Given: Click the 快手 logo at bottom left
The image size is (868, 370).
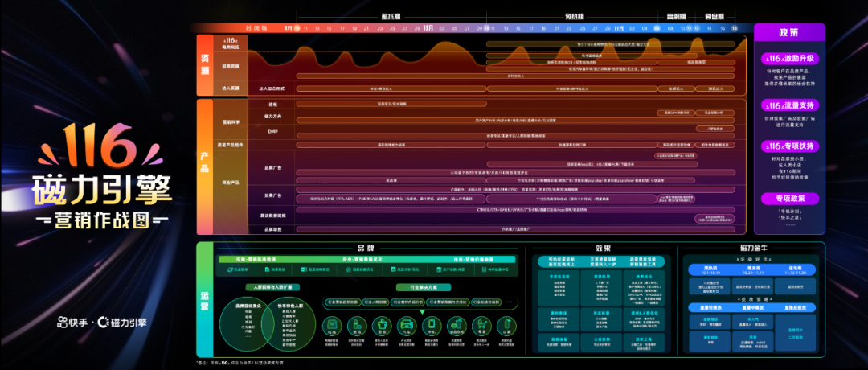Looking at the screenshot, I should point(72,323).
